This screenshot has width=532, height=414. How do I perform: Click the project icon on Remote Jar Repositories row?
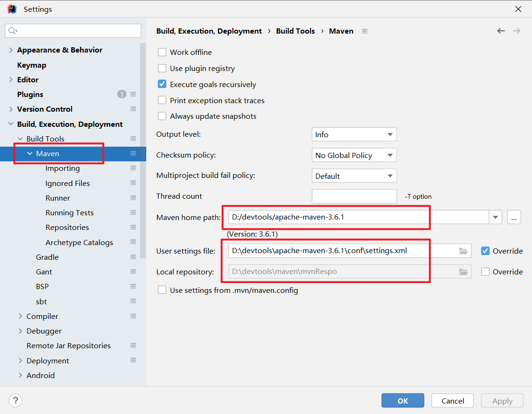click(133, 345)
